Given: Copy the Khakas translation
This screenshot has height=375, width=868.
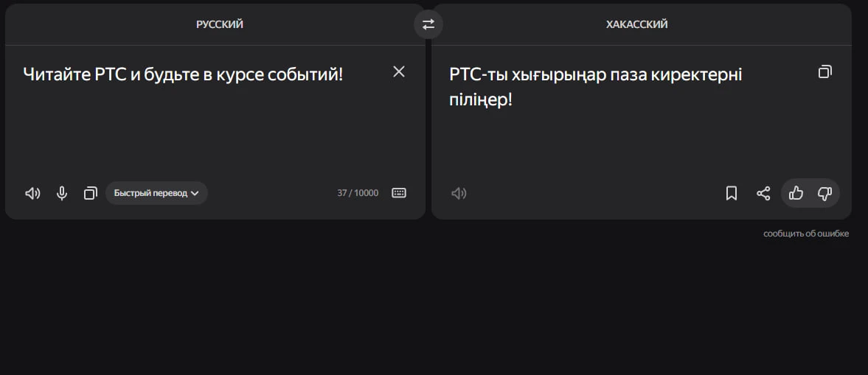Looking at the screenshot, I should (x=825, y=71).
